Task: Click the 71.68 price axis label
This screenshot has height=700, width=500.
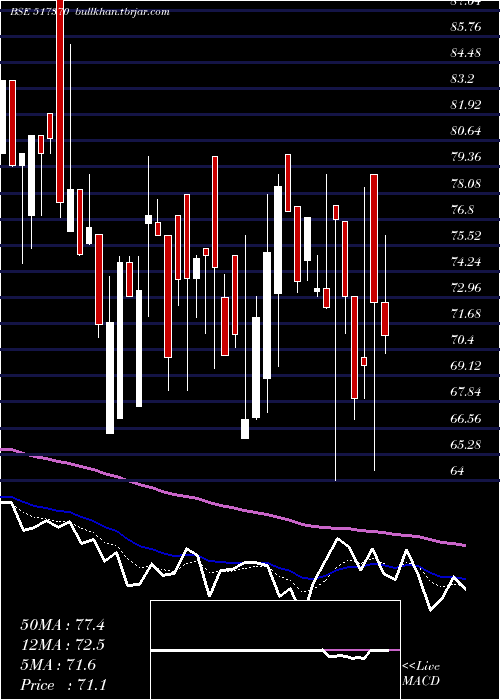Action: point(466,314)
